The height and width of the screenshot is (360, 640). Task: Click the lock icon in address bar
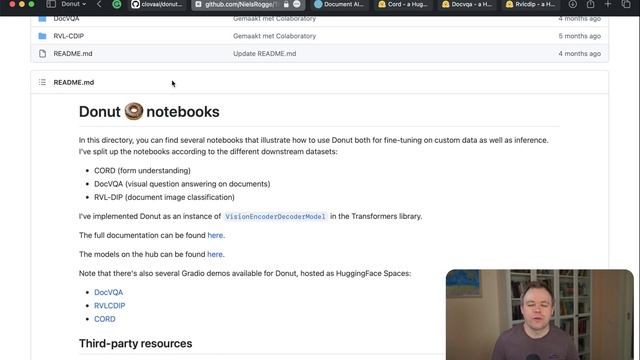click(286, 4)
